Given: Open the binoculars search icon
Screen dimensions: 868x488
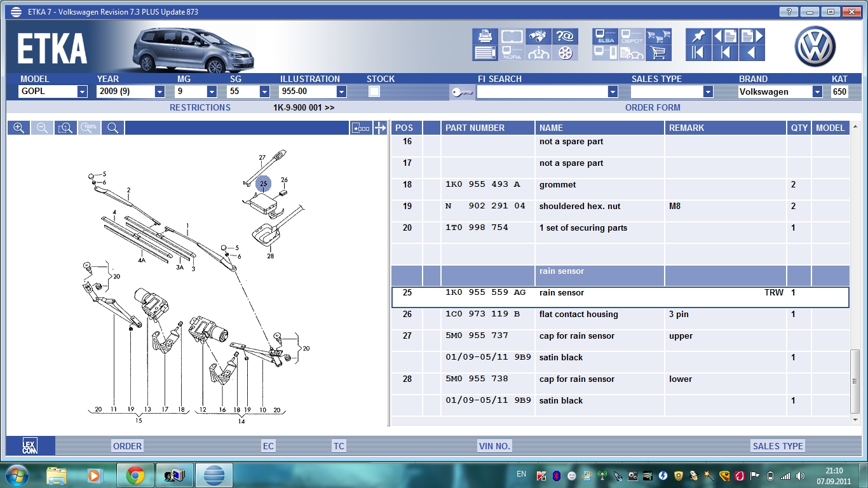Looking at the screenshot, I should 539,36.
